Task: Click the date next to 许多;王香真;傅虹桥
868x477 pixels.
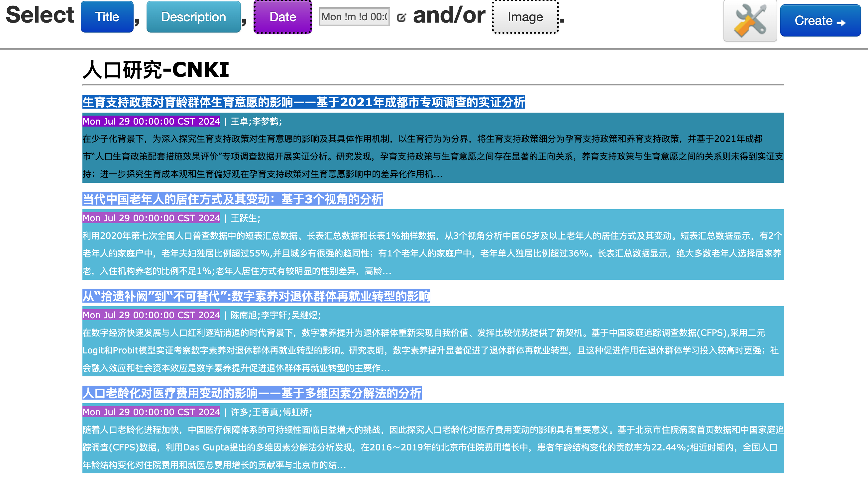Action: tap(151, 412)
